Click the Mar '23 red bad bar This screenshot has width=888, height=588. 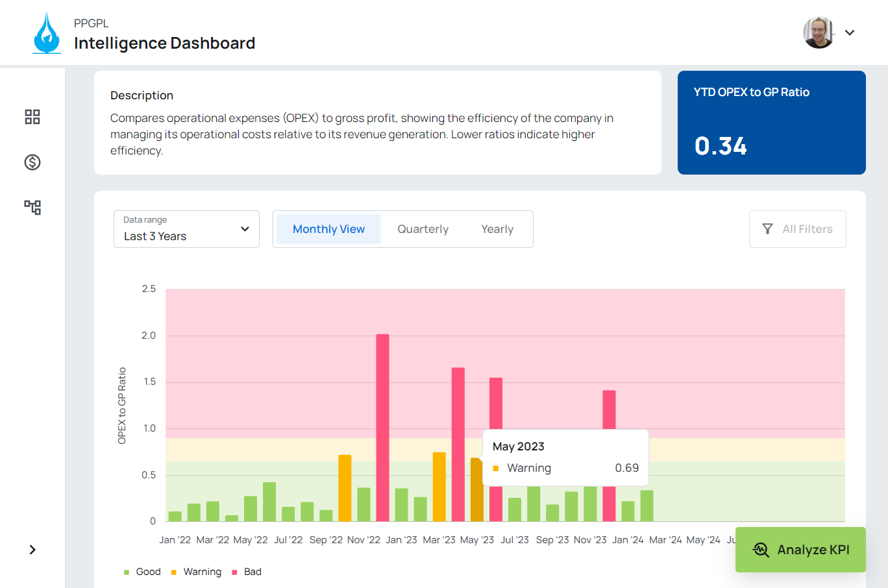coord(458,445)
